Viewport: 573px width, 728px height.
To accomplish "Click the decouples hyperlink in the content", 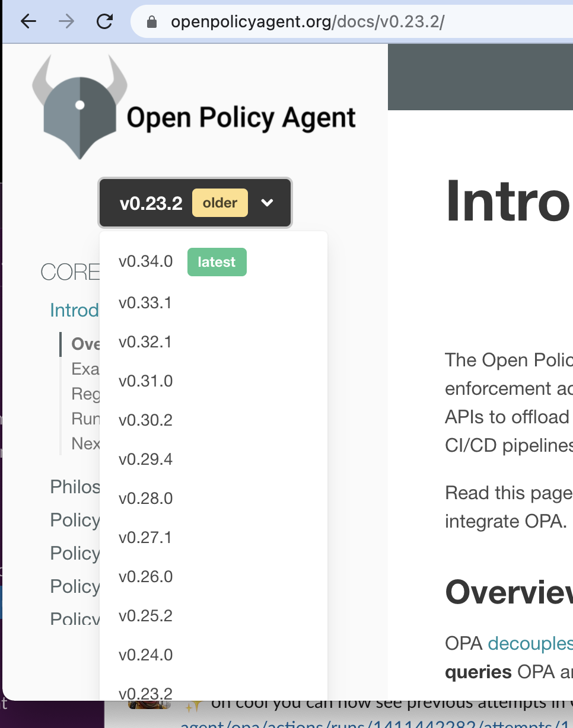I will pyautogui.click(x=530, y=643).
